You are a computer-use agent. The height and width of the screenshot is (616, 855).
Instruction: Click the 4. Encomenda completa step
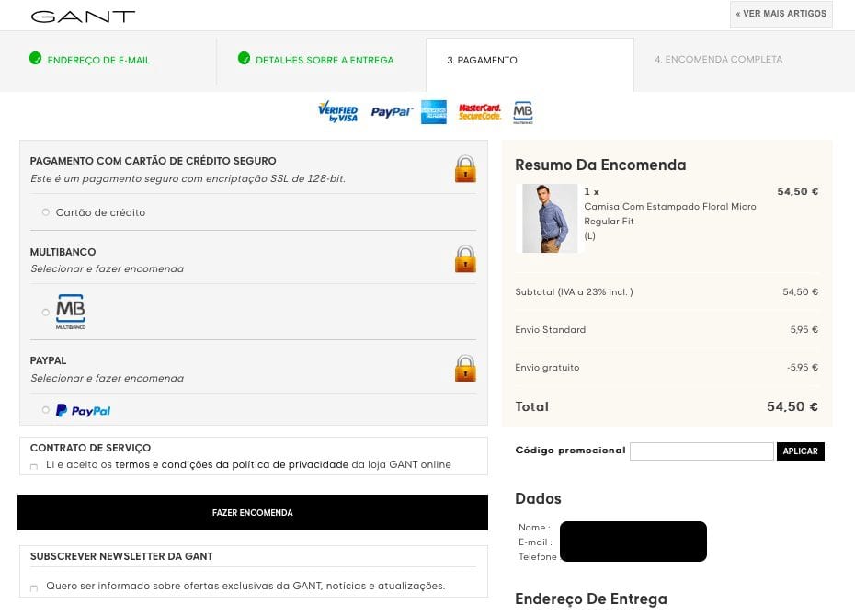718,59
